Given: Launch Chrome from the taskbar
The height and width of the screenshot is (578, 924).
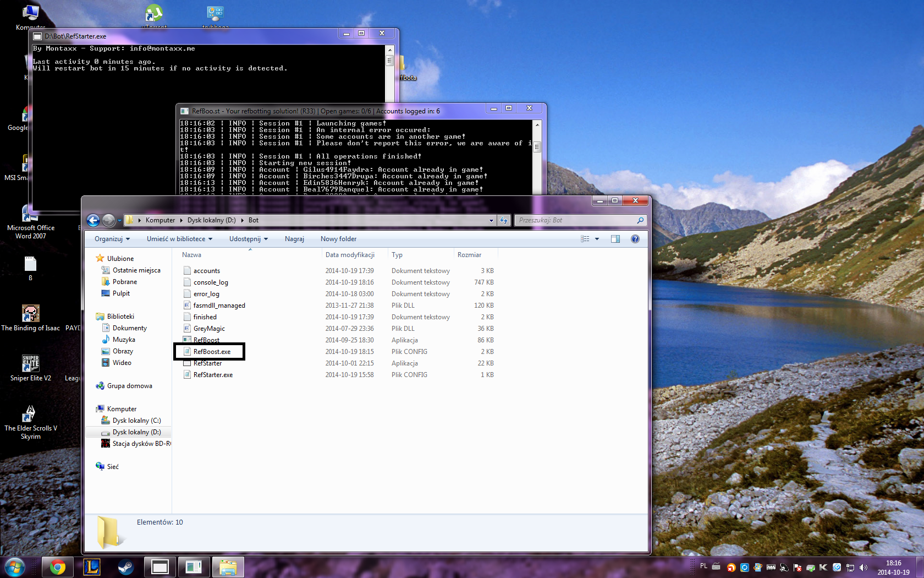Looking at the screenshot, I should point(57,567).
